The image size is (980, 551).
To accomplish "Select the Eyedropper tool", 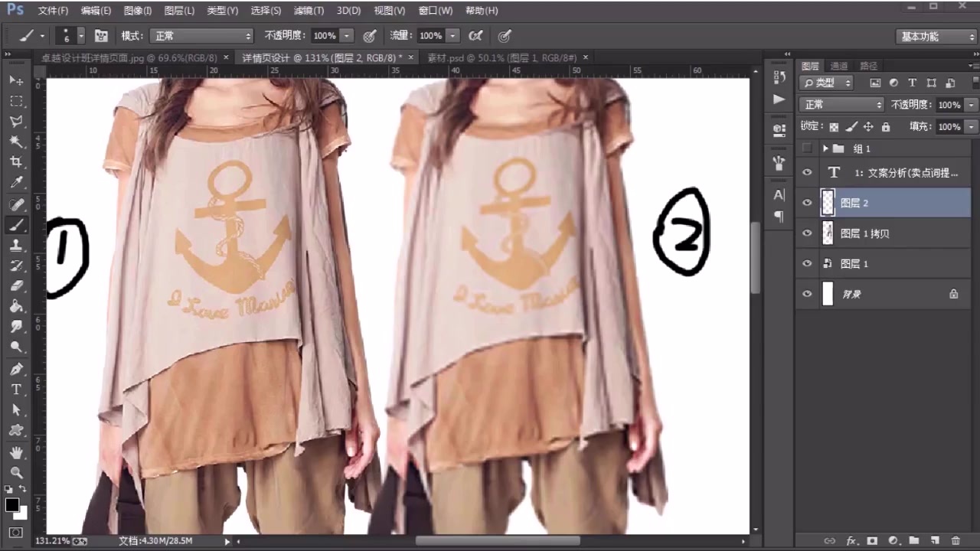I will 16,183.
